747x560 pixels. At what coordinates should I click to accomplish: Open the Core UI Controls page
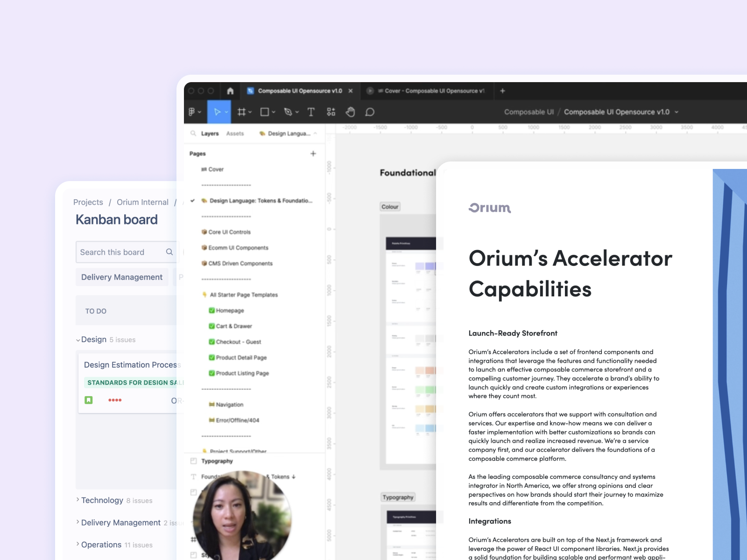pos(226,232)
